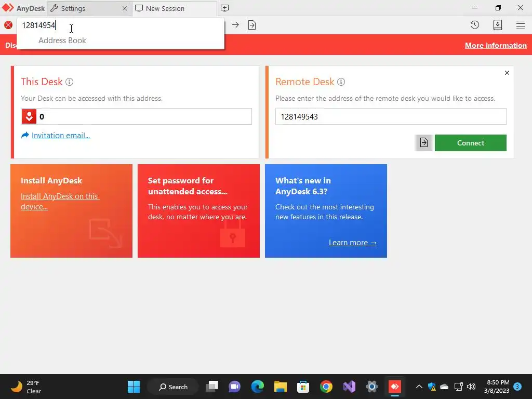Click AnyDesk icon in taskbar
The image size is (532, 399).
click(x=395, y=387)
